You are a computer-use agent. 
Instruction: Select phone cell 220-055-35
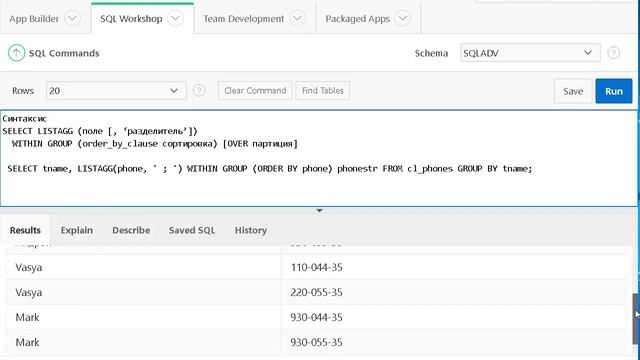453,292
